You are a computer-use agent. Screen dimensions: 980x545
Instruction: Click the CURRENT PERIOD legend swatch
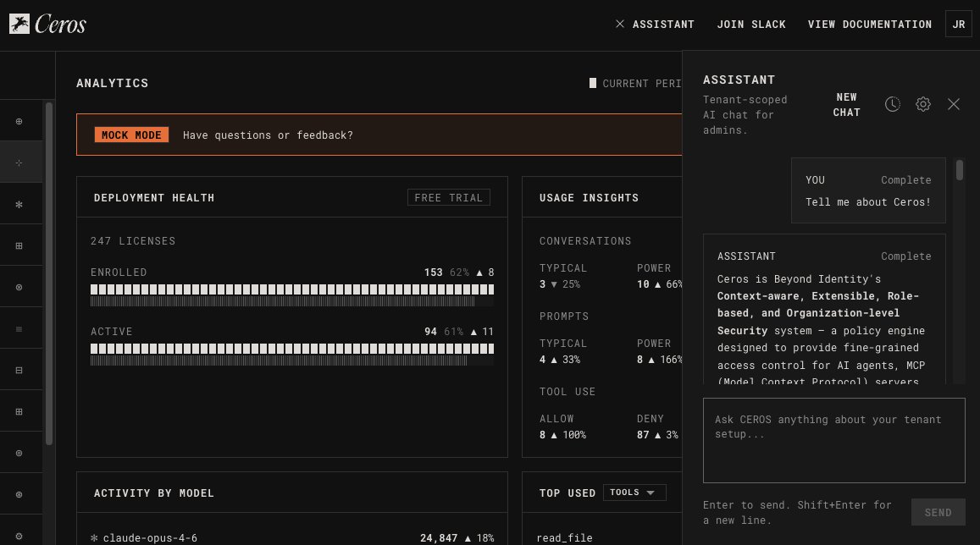click(593, 83)
